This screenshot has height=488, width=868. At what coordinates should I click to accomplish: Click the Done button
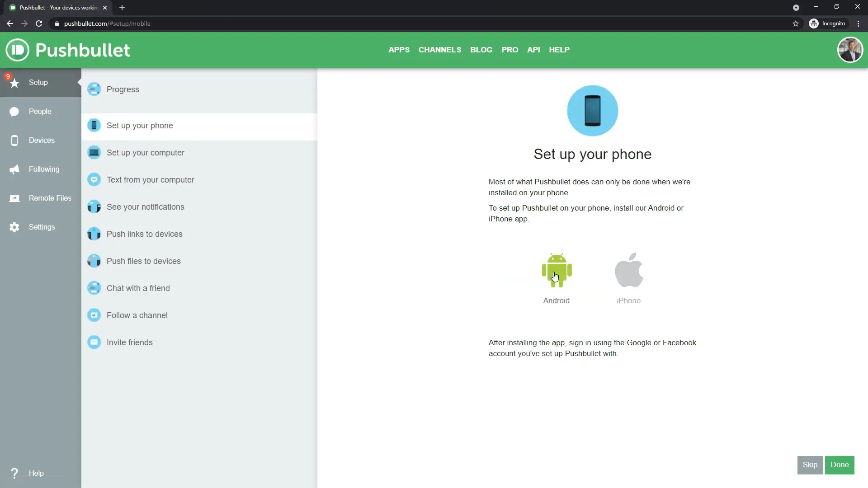tap(840, 465)
